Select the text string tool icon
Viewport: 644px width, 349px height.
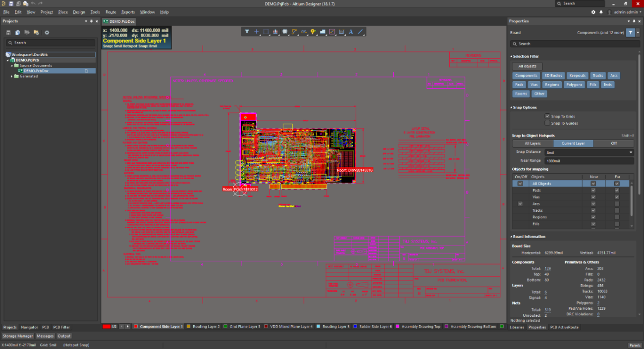351,31
